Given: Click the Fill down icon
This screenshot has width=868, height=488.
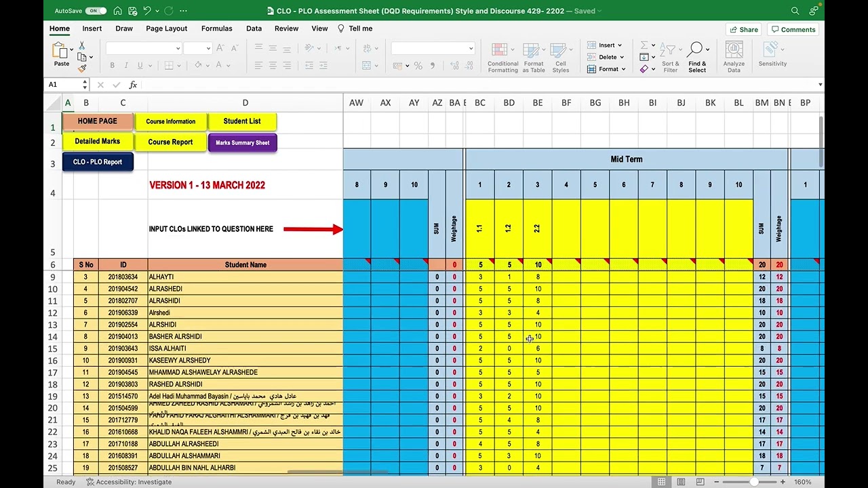Looking at the screenshot, I should (x=644, y=57).
